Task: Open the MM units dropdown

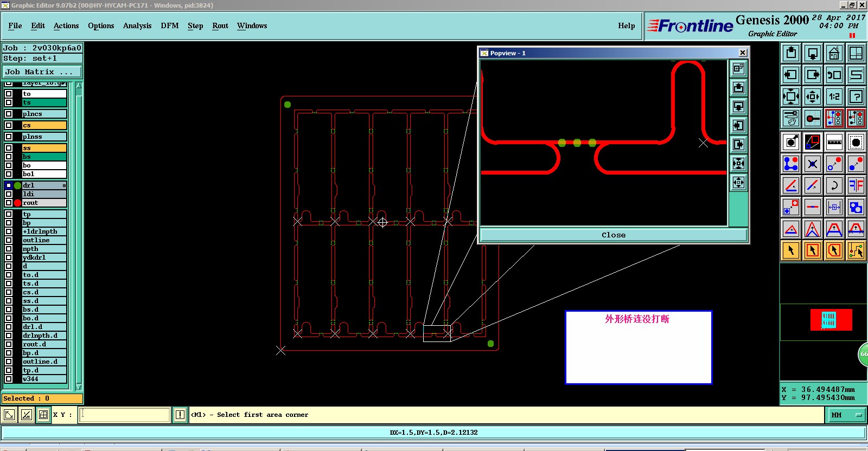Action: coord(846,415)
